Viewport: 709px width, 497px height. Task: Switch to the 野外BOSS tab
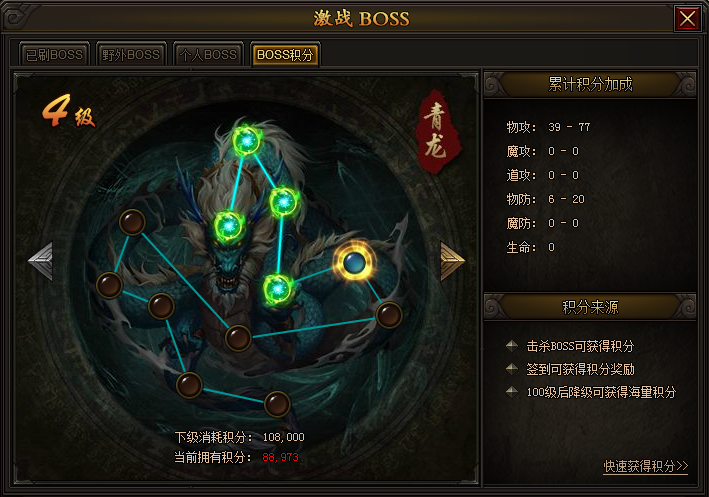click(x=131, y=55)
